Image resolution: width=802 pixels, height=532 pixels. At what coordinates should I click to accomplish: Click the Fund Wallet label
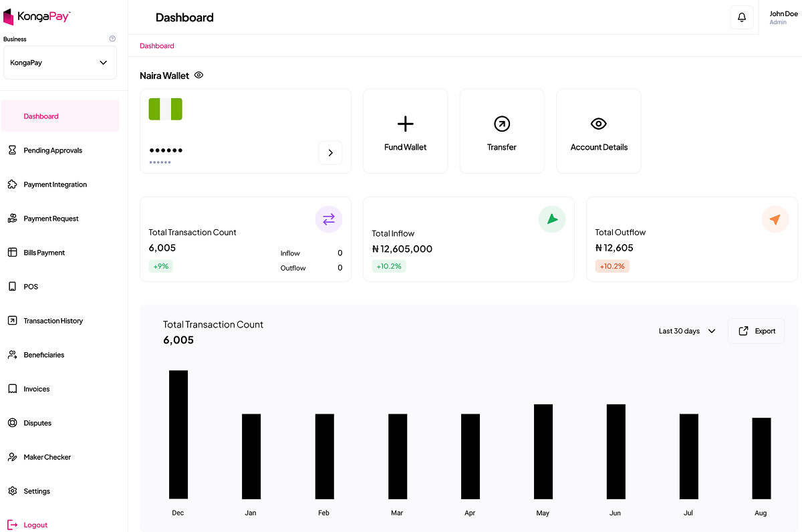click(x=406, y=147)
